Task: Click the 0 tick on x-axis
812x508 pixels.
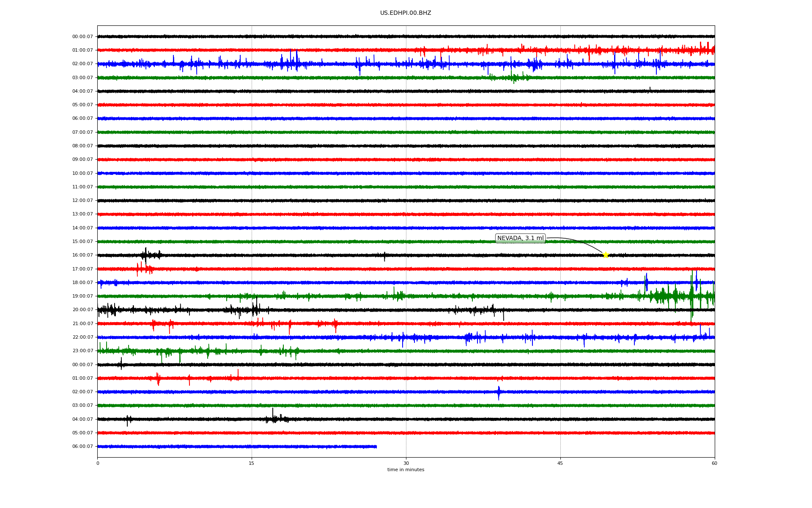Action: (98, 464)
